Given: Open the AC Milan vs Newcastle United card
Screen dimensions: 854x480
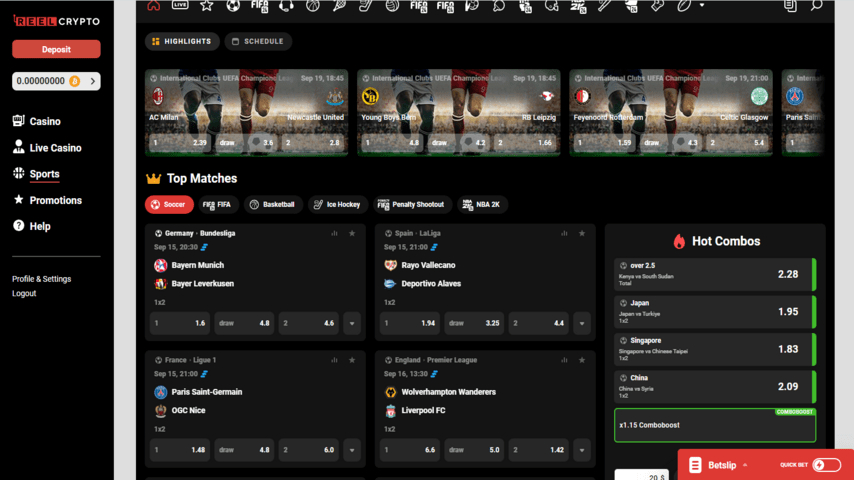Looking at the screenshot, I should coord(246,113).
